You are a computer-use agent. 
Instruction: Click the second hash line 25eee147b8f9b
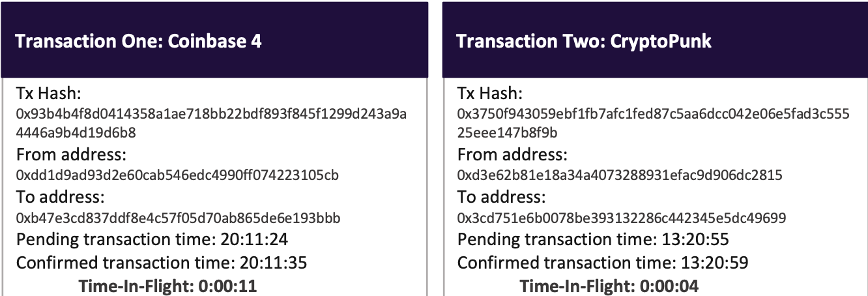(507, 133)
